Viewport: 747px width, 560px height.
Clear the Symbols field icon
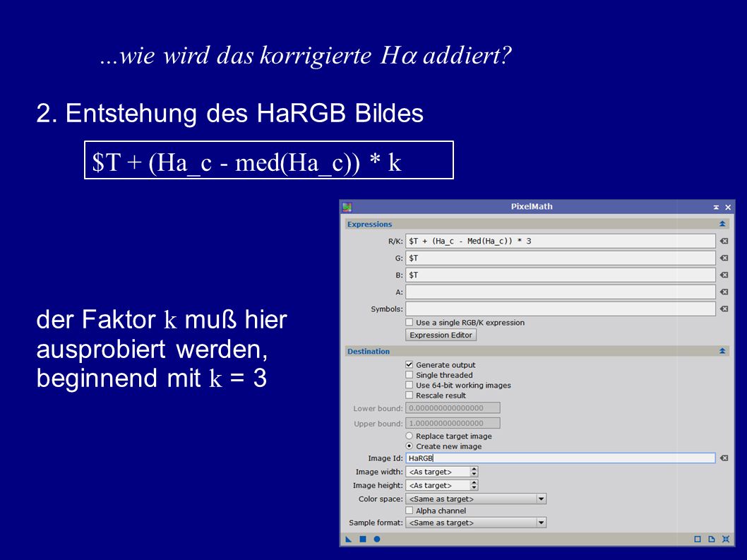[724, 309]
